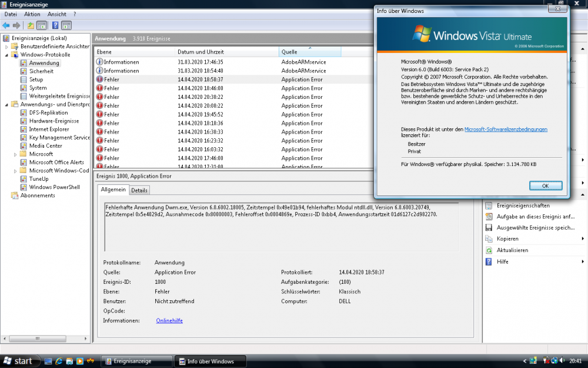Open the Microsoft-Softwarelizenzbedingungen link

[506, 129]
